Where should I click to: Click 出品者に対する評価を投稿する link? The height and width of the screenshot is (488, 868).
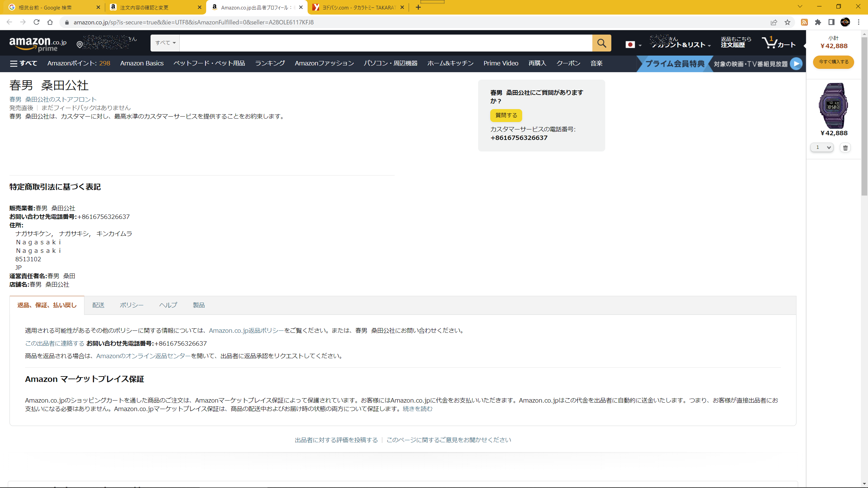pos(336,440)
